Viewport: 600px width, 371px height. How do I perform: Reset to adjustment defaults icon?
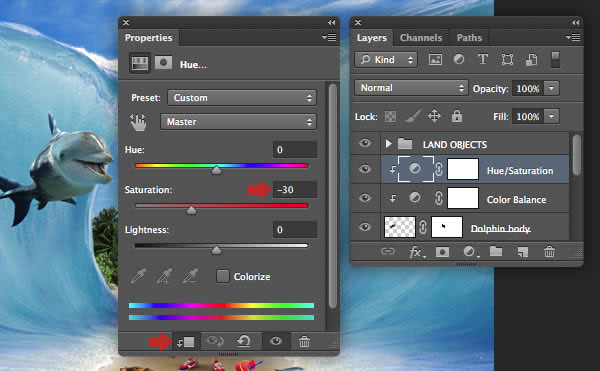point(244,341)
